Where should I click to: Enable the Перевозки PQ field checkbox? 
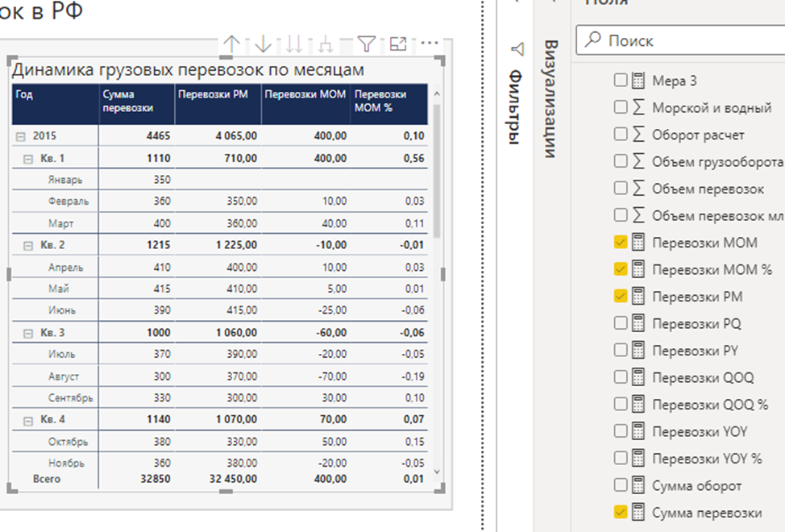pos(621,322)
